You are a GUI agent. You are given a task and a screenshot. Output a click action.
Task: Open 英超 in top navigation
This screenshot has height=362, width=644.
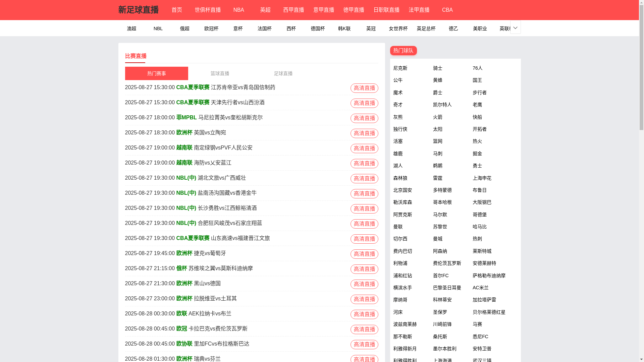click(x=265, y=10)
